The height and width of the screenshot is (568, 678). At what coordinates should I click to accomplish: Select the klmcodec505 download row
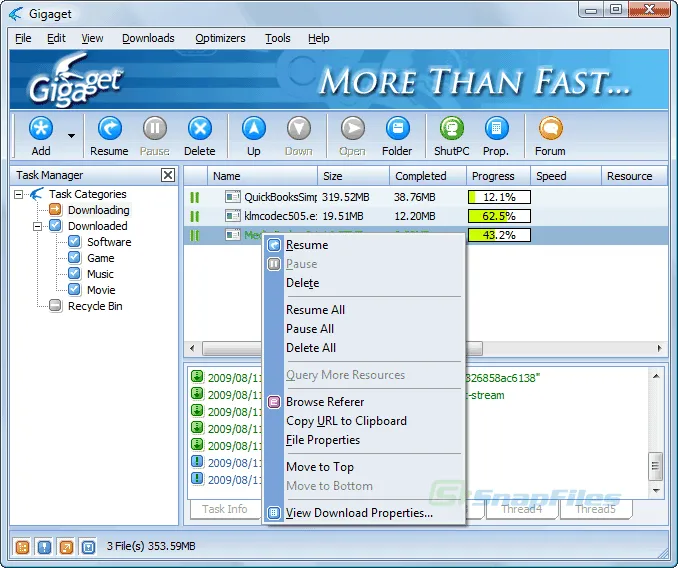coord(426,216)
